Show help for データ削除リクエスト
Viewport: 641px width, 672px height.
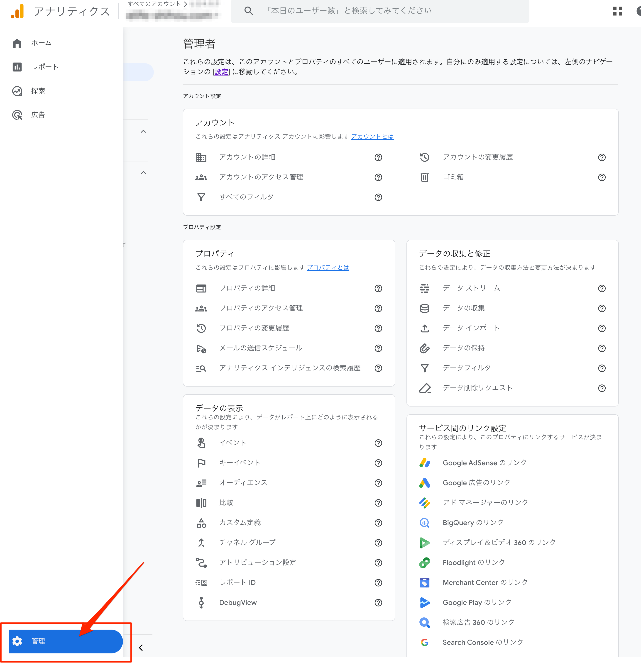click(602, 388)
